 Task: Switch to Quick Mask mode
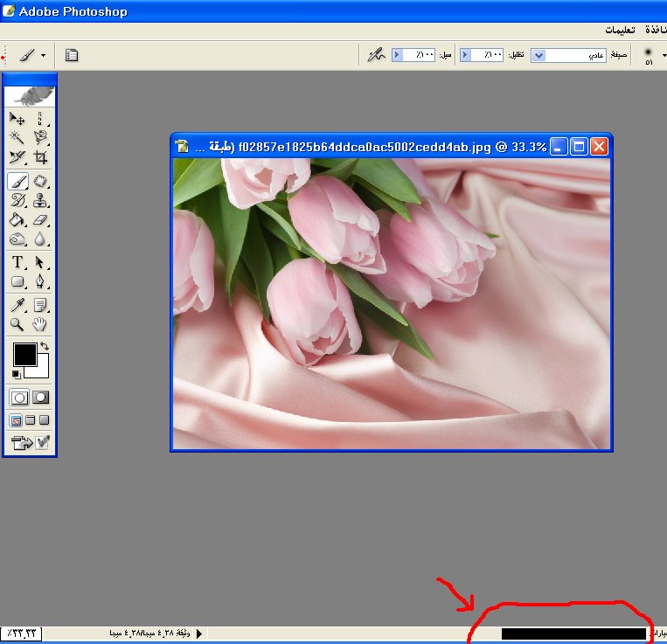tap(40, 397)
